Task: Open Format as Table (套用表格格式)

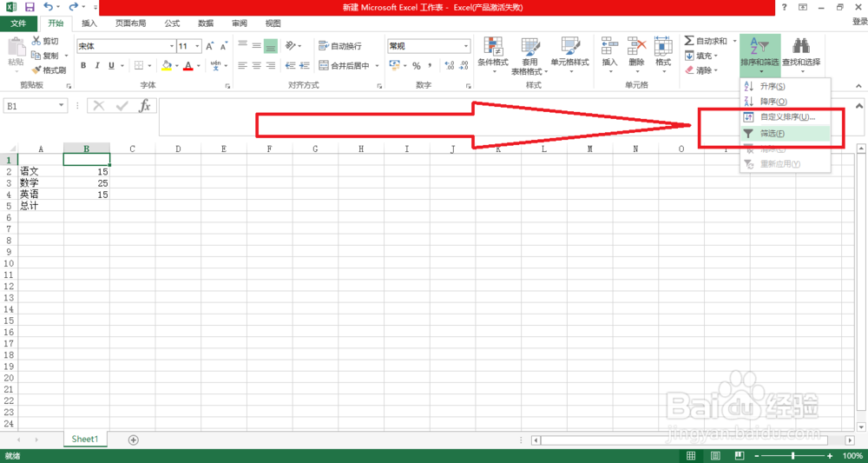Action: 529,56
